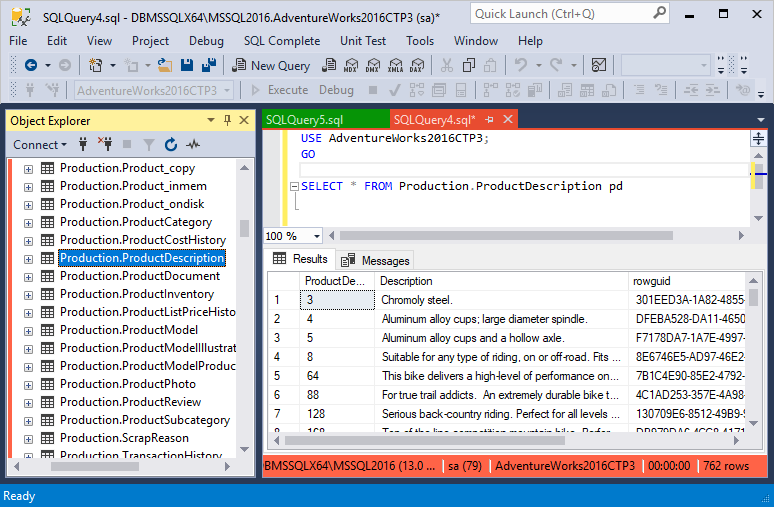Click the stop query square icon
This screenshot has height=507, width=774.
(373, 90)
